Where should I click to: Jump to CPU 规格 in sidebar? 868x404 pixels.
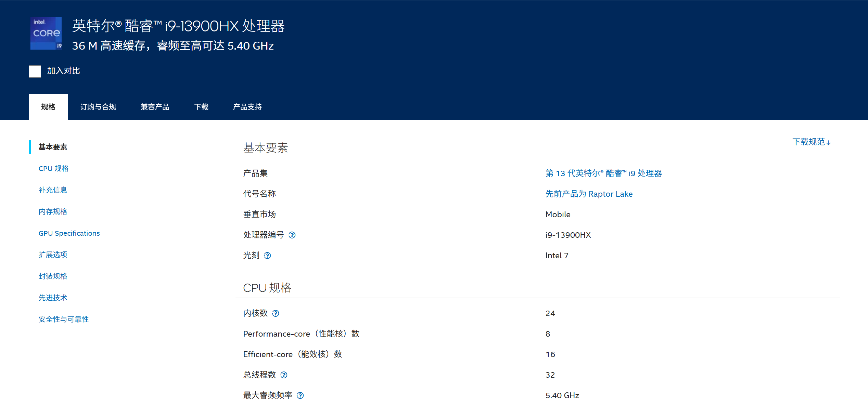[53, 168]
